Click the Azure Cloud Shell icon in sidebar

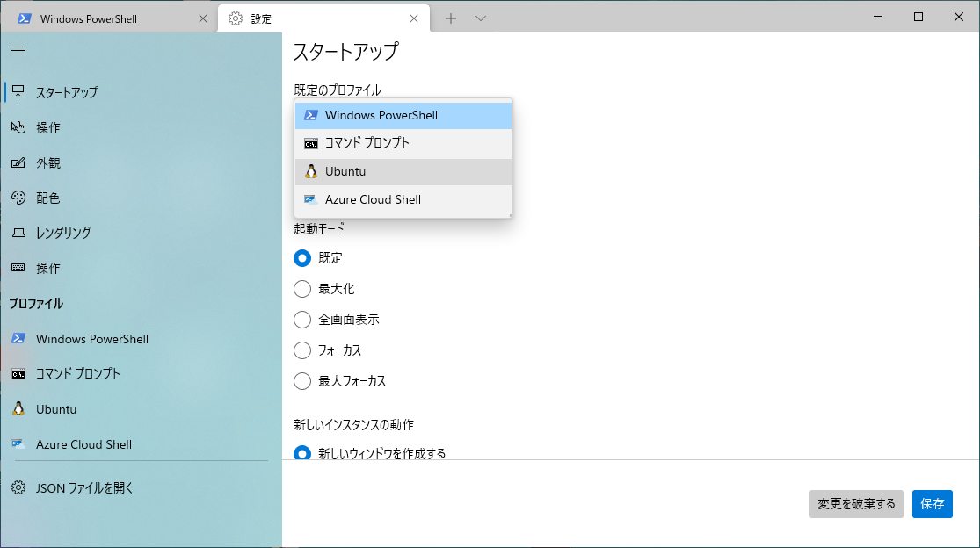[18, 444]
